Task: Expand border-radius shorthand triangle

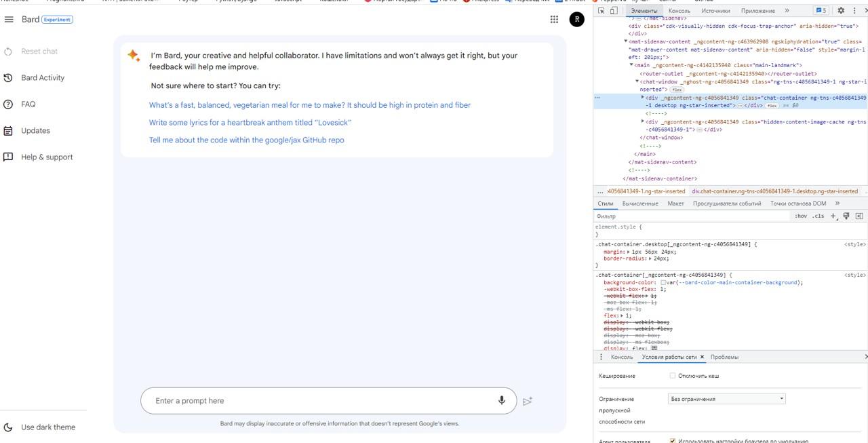Action: coord(650,258)
